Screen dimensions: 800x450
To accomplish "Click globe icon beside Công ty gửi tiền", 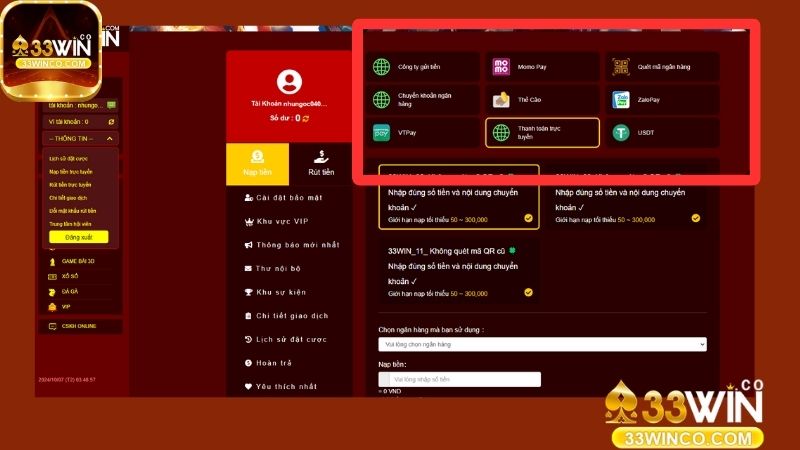I will [x=381, y=66].
